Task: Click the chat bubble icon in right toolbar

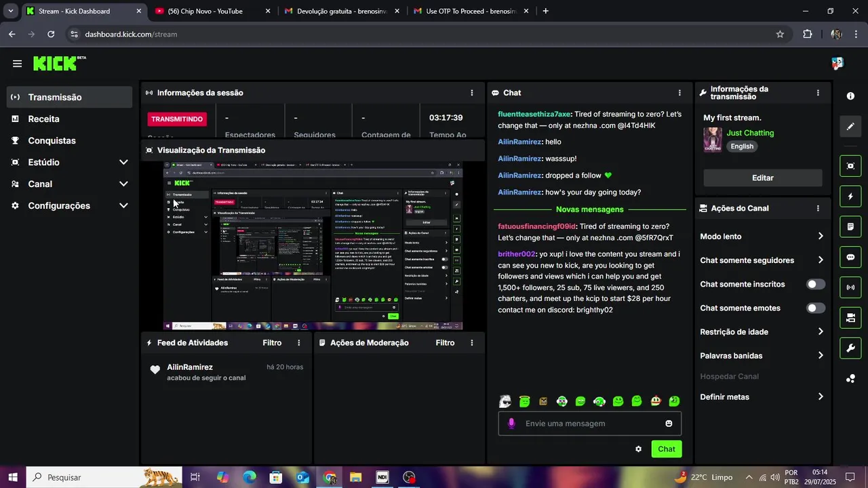Action: [x=850, y=257]
